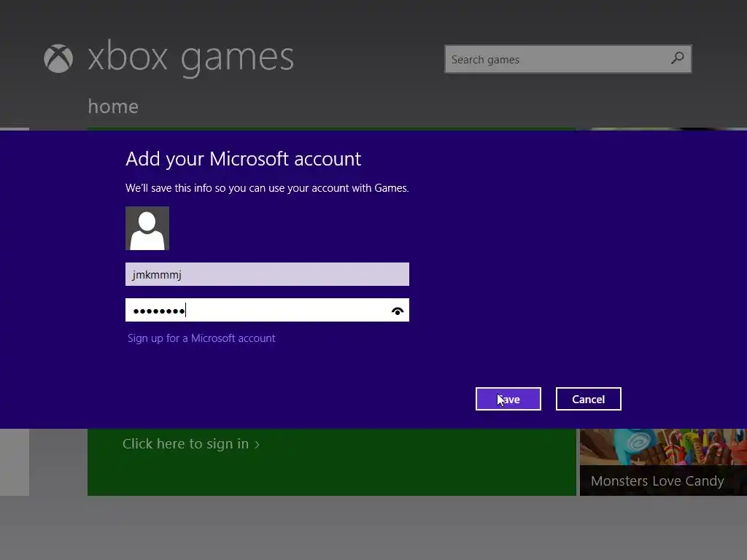Click the Search games input field

pos(568,59)
